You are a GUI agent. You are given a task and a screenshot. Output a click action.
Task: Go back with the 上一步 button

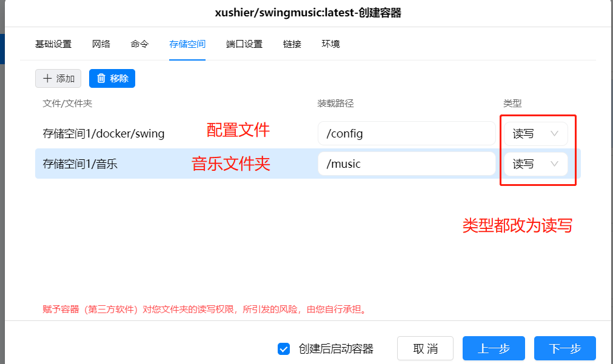tap(494, 348)
